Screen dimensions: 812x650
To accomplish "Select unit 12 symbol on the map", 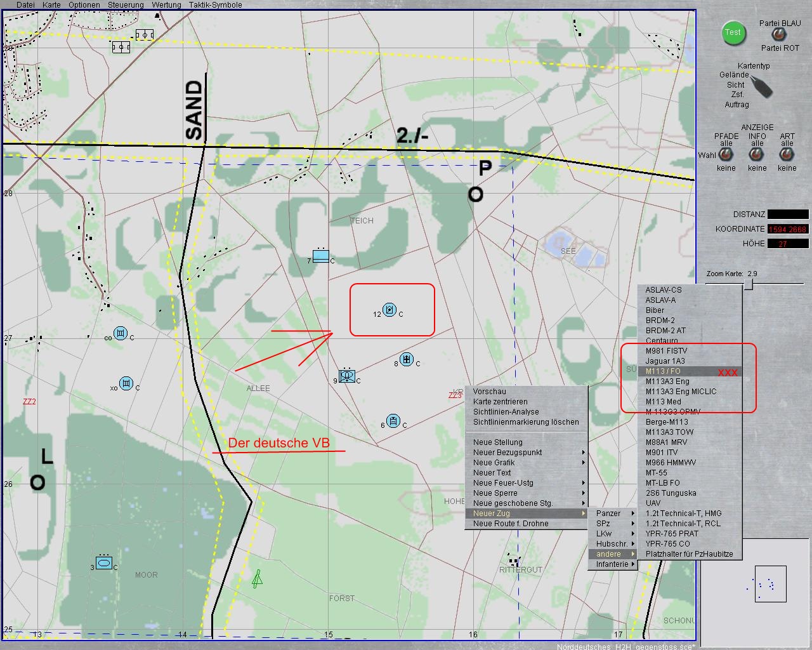I will tap(390, 310).
